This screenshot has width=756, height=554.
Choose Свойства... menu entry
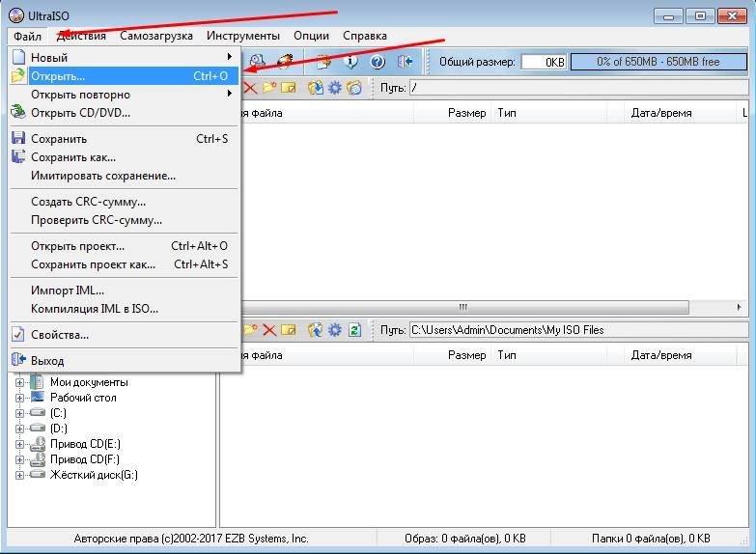tap(124, 335)
